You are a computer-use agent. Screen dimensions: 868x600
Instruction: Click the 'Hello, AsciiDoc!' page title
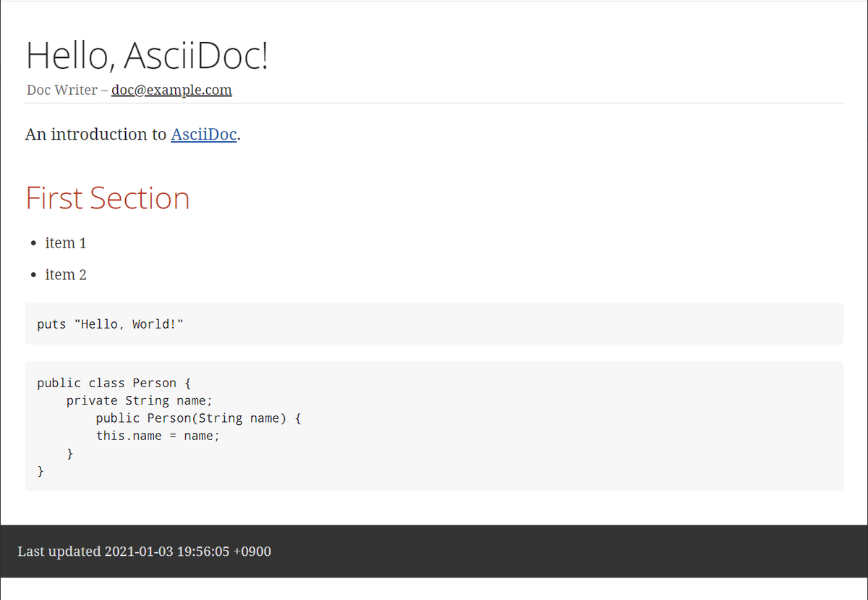[x=147, y=55]
